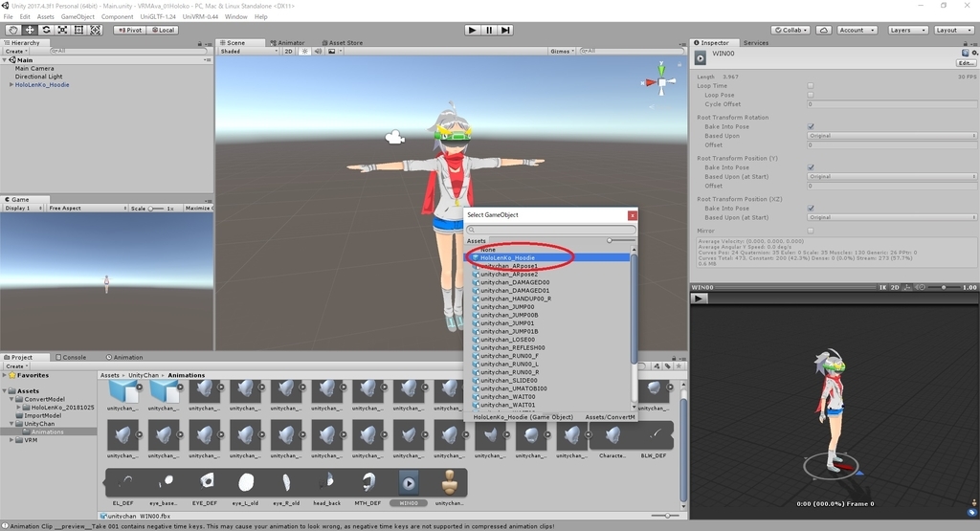Viewport: 980px width, 531px height.
Task: Adjust the project thumbnail size slider
Action: [x=666, y=516]
